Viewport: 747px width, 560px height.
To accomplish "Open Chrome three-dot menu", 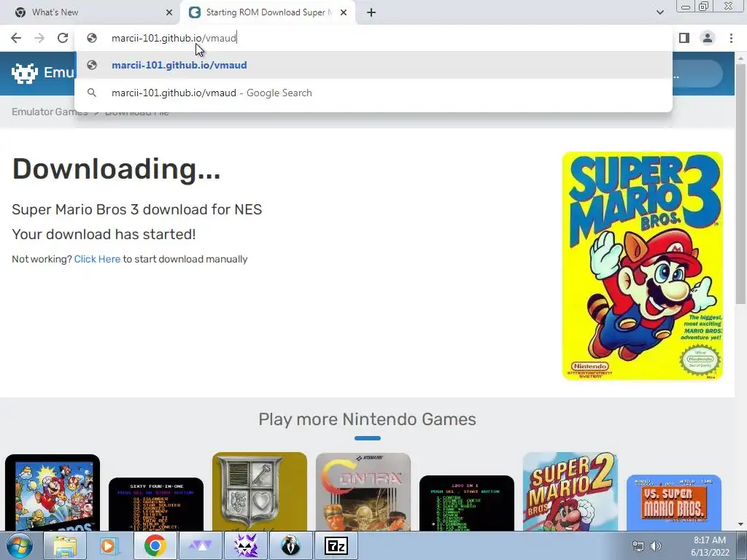I will pyautogui.click(x=731, y=38).
